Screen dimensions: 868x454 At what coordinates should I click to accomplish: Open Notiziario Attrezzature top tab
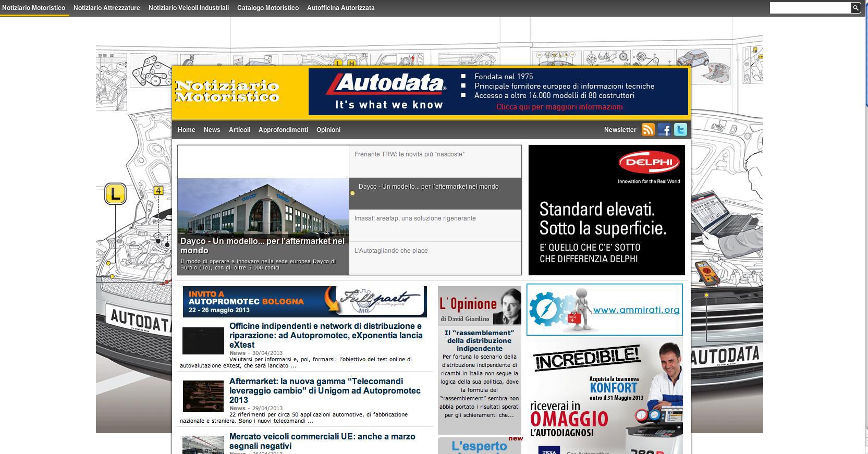pos(107,8)
